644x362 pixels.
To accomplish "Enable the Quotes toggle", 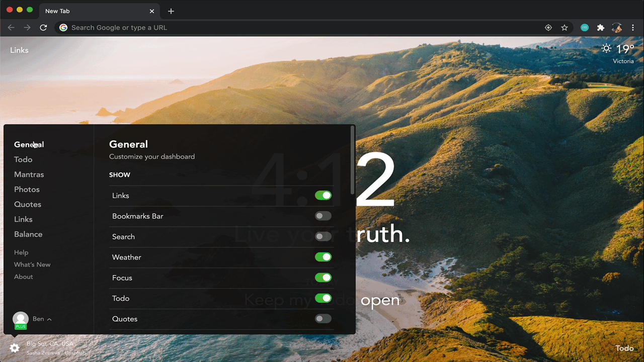I will pyautogui.click(x=323, y=319).
